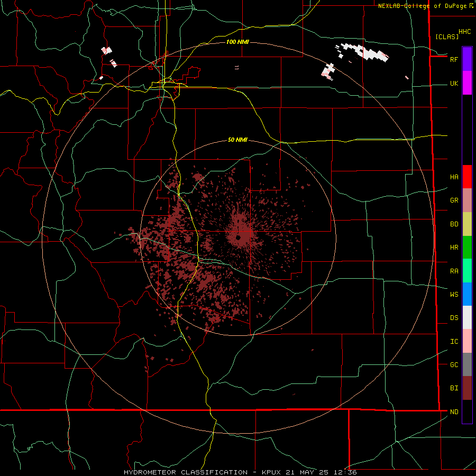Click the GR legend label

pos(454,200)
